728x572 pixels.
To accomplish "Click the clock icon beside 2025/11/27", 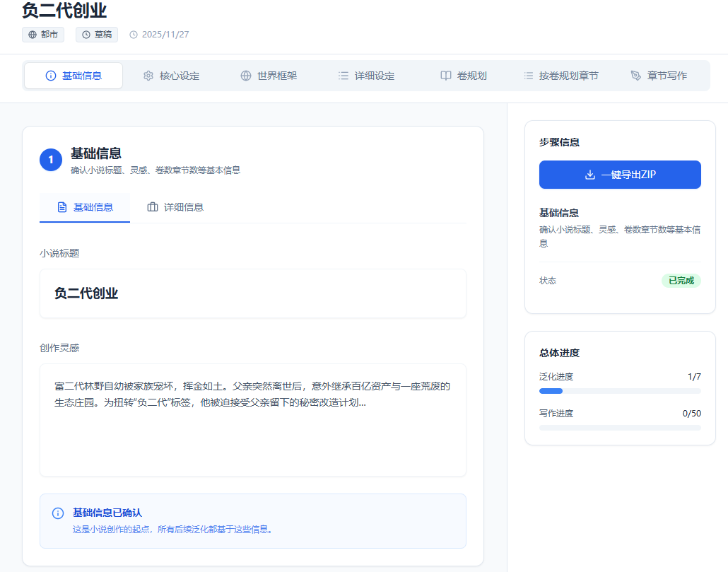I will coord(134,33).
